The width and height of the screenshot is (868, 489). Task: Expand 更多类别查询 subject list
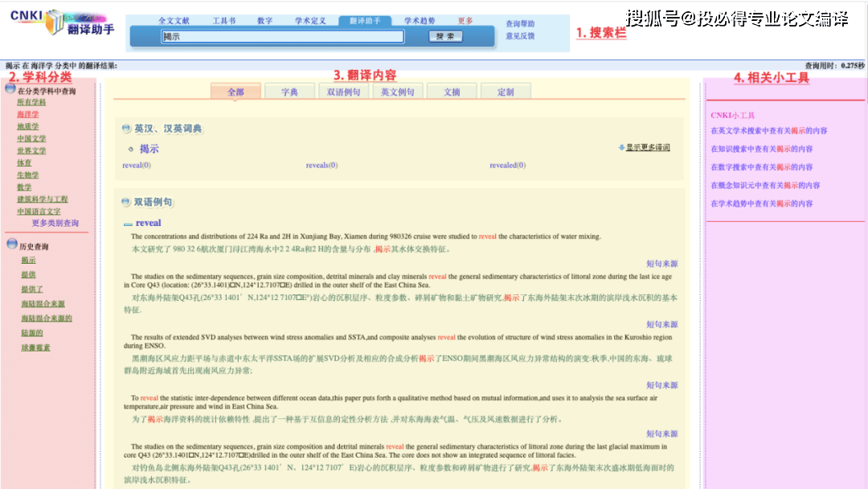click(55, 223)
